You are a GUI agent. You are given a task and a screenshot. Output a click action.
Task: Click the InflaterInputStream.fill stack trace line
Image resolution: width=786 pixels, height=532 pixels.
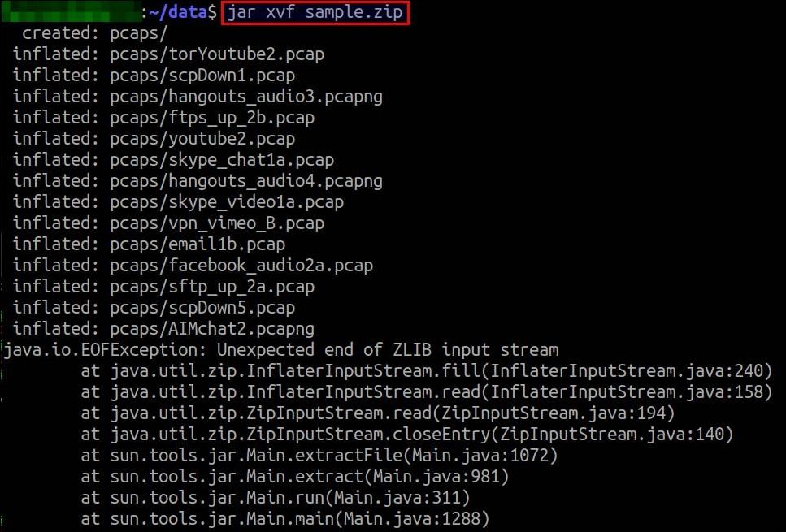coord(427,371)
